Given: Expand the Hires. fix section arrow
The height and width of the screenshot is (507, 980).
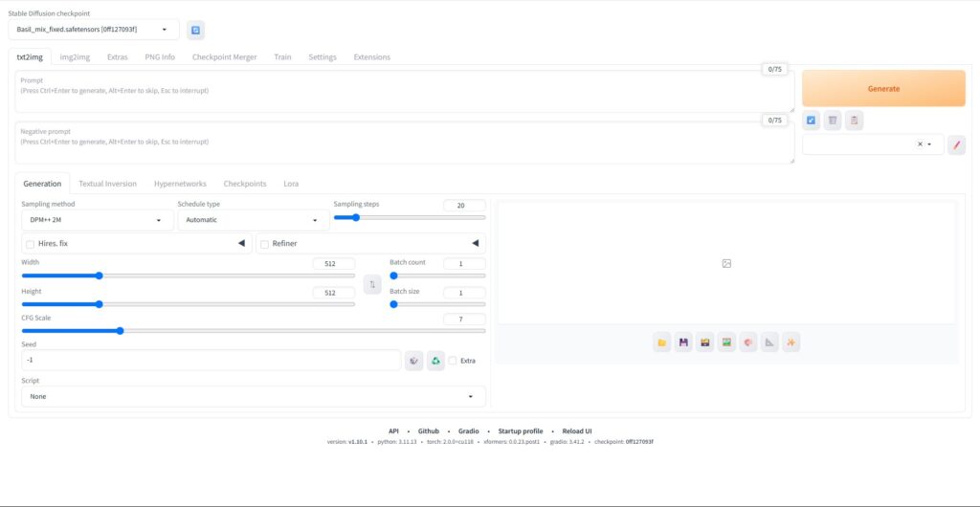Looking at the screenshot, I should click(x=241, y=244).
